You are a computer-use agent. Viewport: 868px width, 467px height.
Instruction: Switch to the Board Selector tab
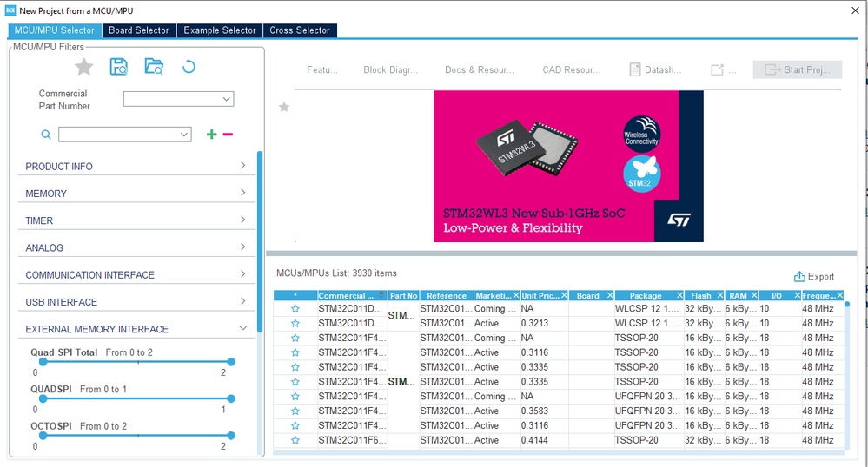[138, 30]
